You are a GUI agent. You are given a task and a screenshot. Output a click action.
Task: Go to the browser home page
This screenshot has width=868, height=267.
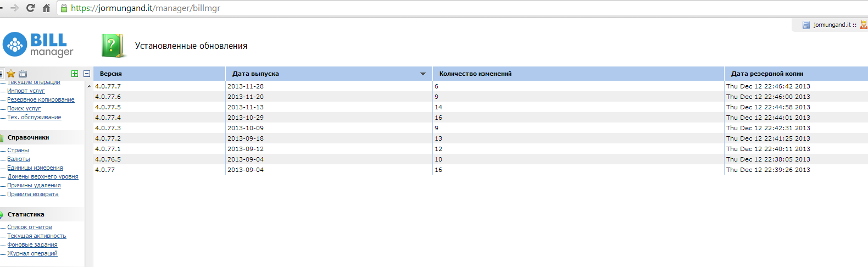click(x=46, y=8)
